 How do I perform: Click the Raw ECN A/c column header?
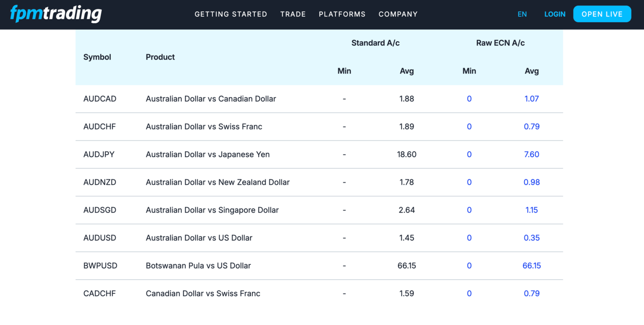[500, 43]
